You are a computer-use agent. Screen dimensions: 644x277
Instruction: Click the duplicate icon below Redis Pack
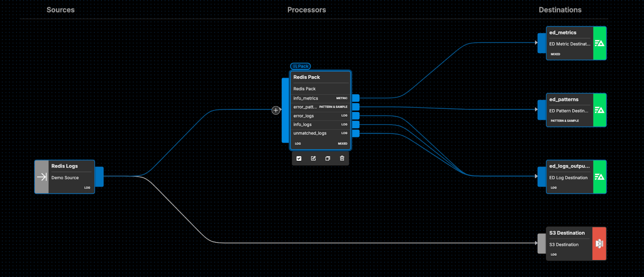pyautogui.click(x=328, y=158)
